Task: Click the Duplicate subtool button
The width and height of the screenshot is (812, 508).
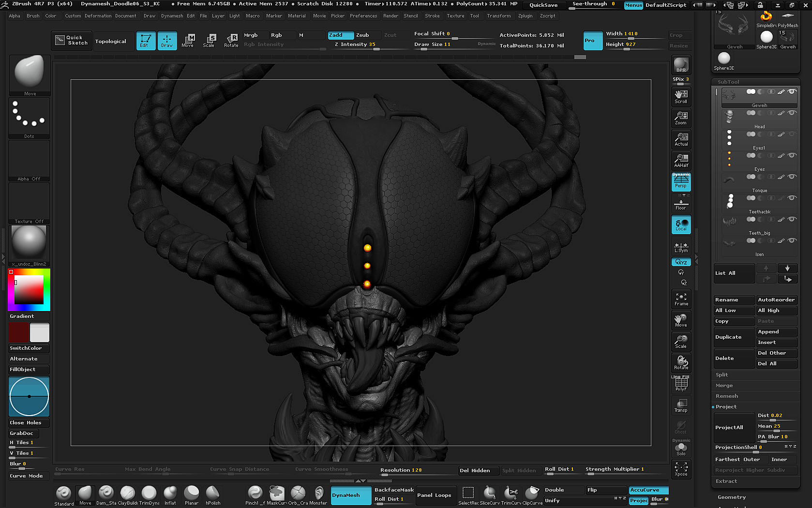Action: pyautogui.click(x=734, y=337)
